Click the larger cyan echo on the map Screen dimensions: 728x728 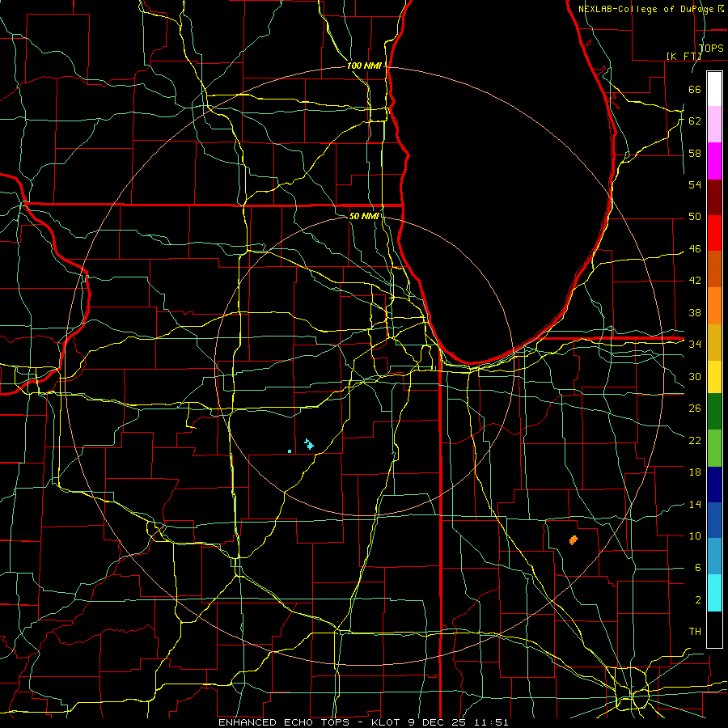tap(309, 444)
